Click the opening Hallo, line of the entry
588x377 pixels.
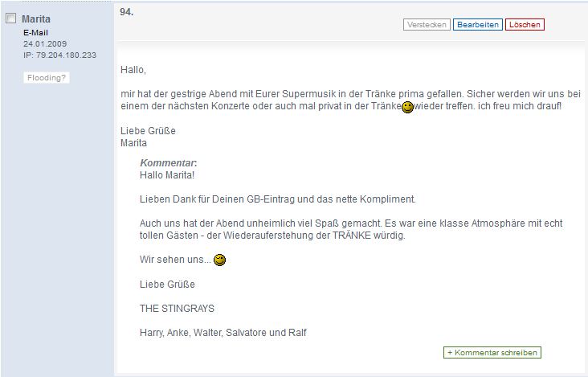(133, 70)
